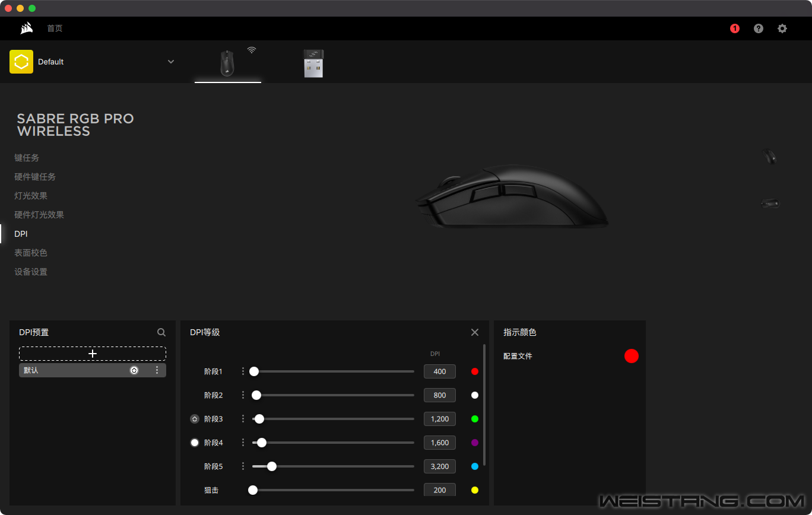812x515 pixels.
Task: Switch to upper mouse view thumbnail
Action: click(x=770, y=157)
